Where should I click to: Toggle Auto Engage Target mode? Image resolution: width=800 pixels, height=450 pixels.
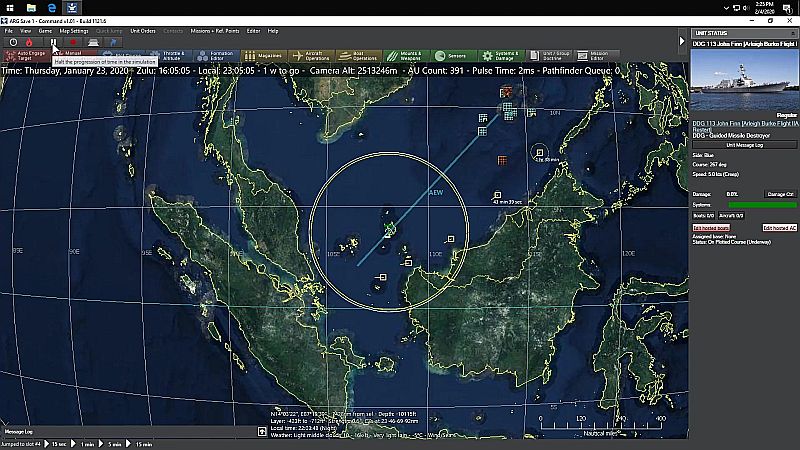[x=26, y=56]
